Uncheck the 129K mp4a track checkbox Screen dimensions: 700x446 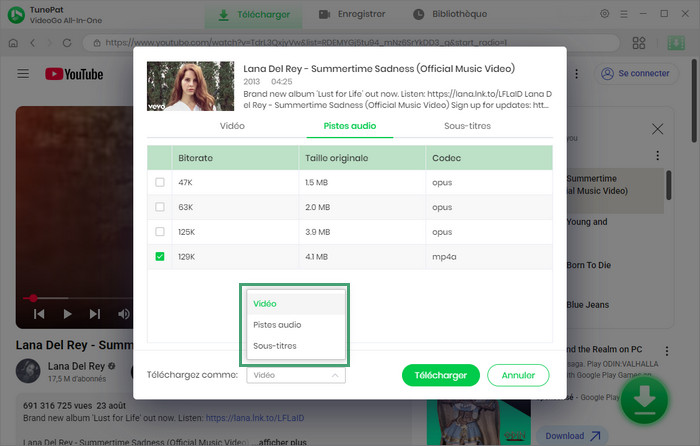[160, 256]
